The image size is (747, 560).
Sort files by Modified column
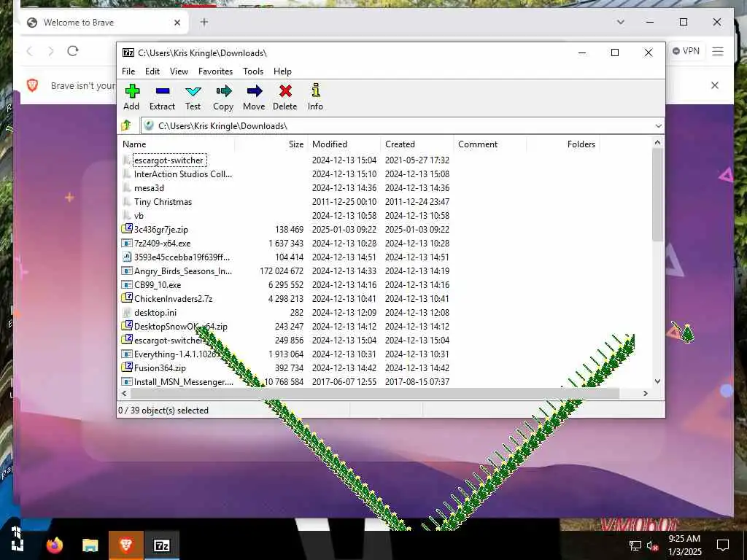click(344, 144)
